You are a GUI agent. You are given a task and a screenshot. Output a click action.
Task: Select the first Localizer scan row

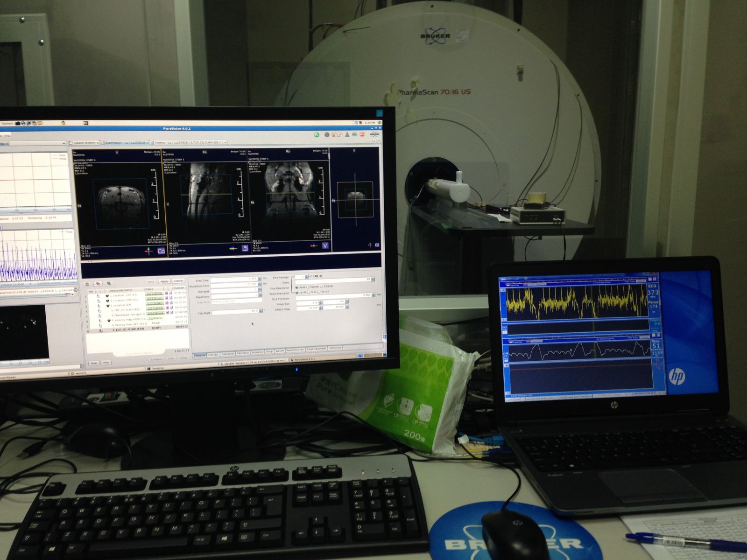click(x=138, y=295)
